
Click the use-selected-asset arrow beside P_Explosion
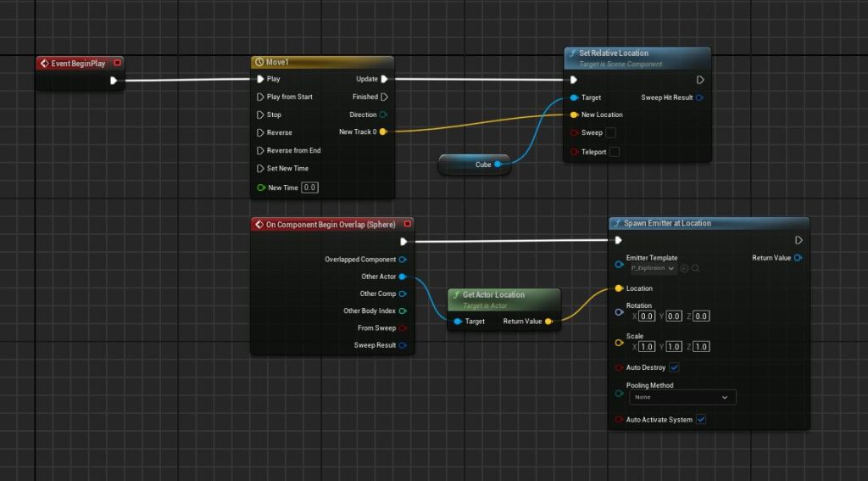[684, 268]
